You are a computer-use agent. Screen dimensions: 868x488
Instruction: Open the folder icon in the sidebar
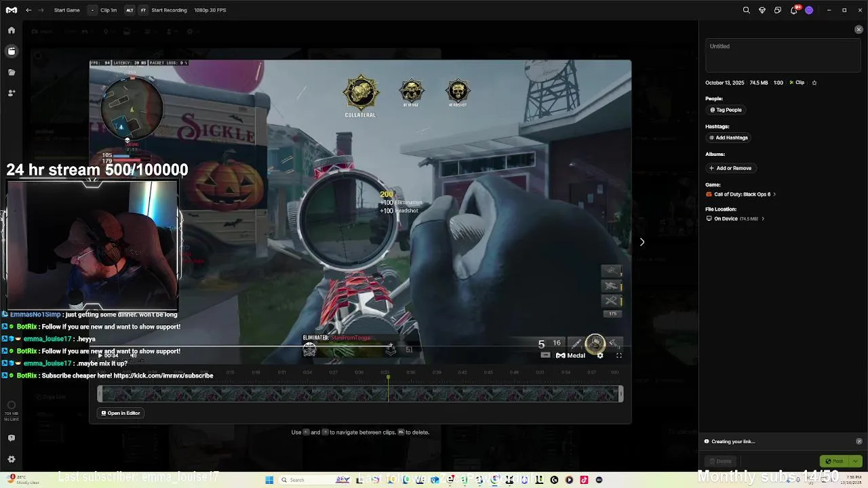coord(12,72)
